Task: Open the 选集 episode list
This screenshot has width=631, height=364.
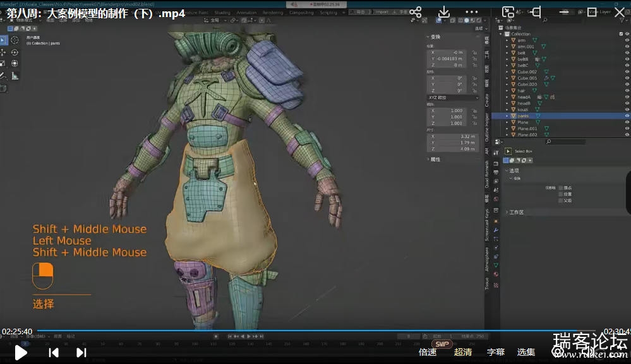Action: [526, 353]
